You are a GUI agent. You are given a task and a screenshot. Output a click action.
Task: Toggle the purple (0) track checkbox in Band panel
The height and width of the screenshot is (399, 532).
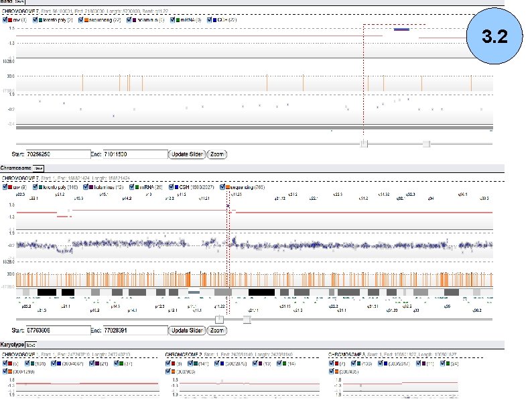[x=129, y=20]
